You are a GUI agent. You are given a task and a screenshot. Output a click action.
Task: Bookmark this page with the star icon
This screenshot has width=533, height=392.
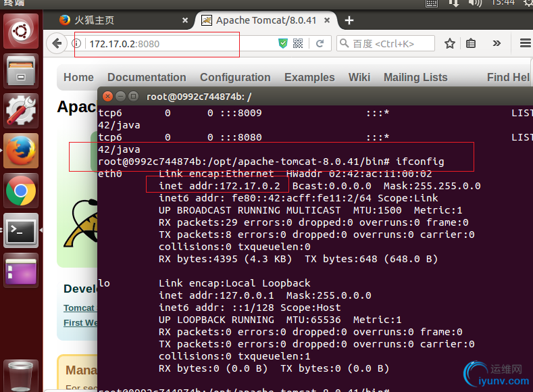coord(450,43)
